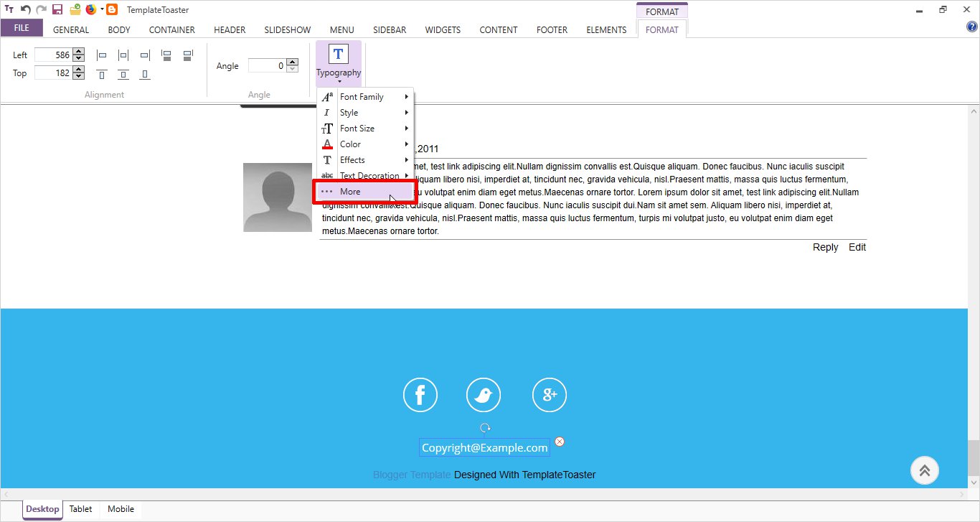Click the Facebook social icon in footer
Viewport: 980px width, 522px height.
420,395
